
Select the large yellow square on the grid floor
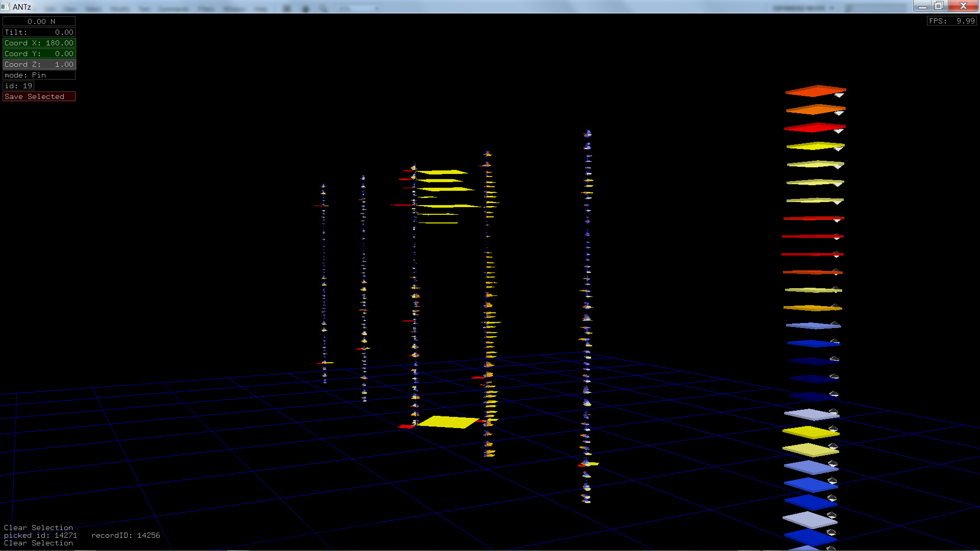coord(448,422)
